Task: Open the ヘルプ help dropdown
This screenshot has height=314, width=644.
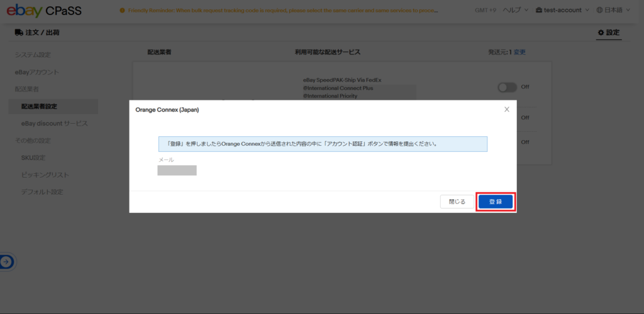Action: coord(516,10)
